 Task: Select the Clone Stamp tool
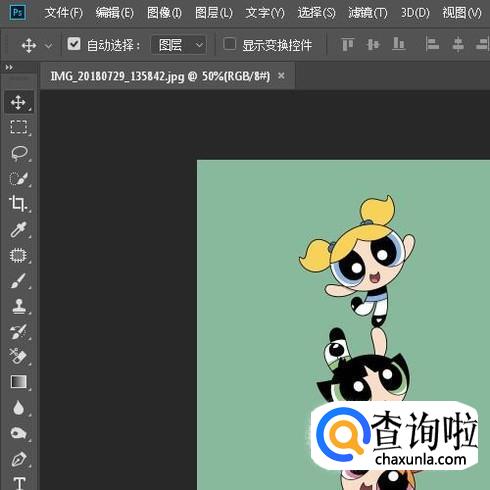[19, 306]
